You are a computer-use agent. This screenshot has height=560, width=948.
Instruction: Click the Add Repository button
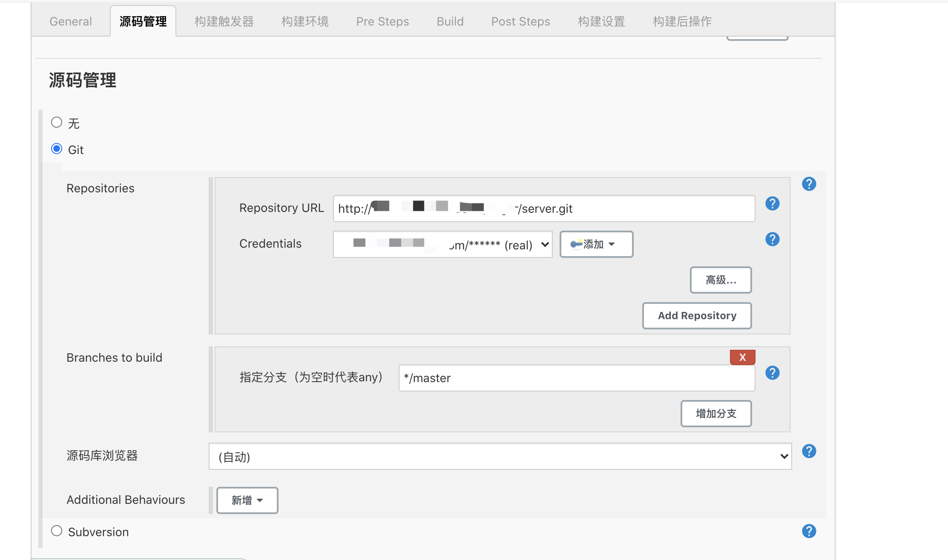pyautogui.click(x=697, y=316)
